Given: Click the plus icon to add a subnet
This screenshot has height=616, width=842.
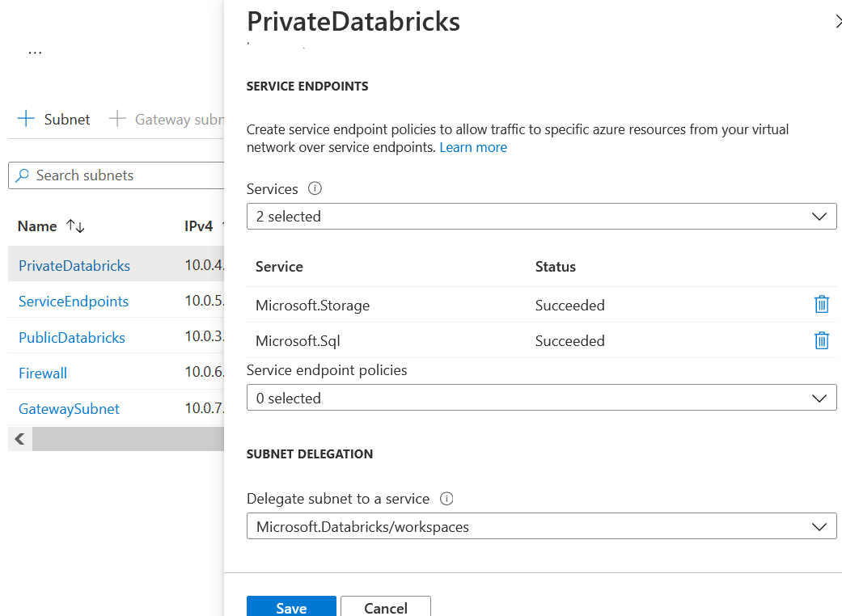Looking at the screenshot, I should (x=25, y=119).
